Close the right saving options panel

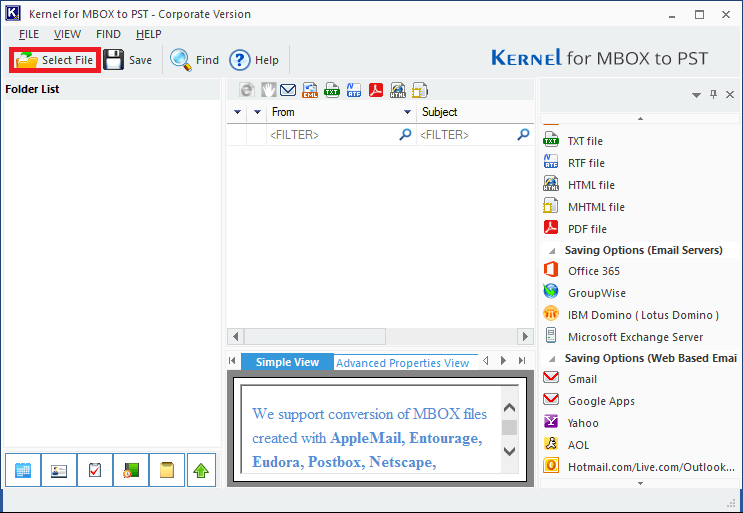coord(730,94)
